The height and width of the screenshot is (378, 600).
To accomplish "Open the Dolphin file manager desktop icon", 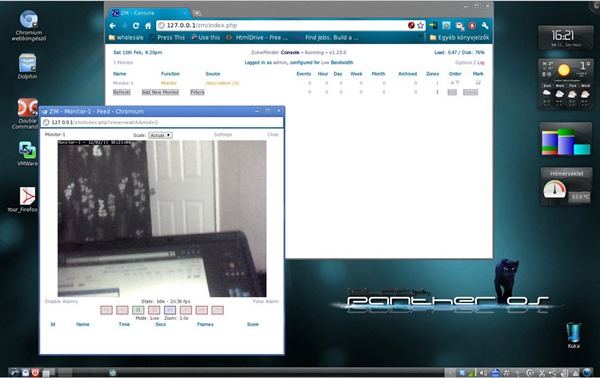I will coord(28,66).
